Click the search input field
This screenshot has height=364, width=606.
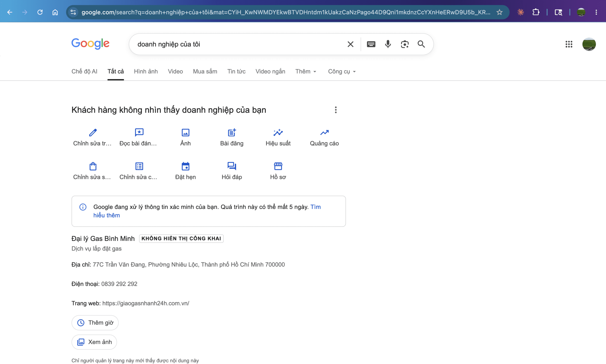click(x=238, y=44)
